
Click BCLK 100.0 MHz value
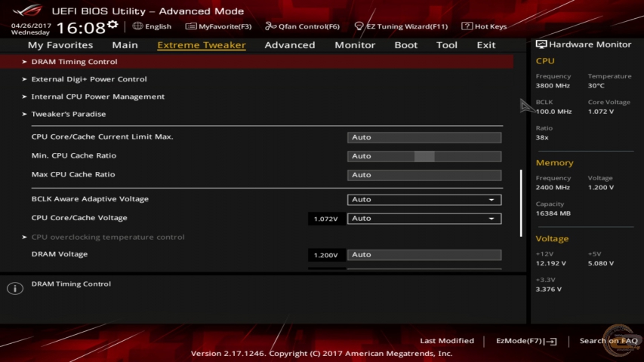tap(553, 111)
